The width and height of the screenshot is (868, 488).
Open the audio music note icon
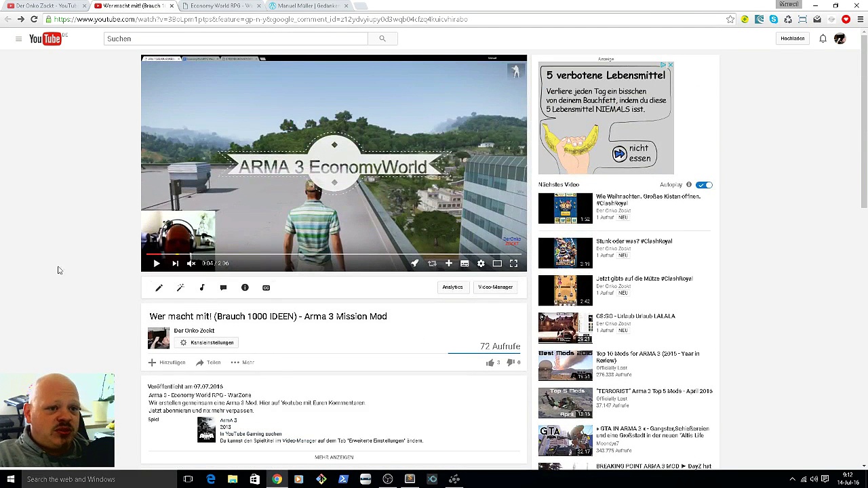201,287
